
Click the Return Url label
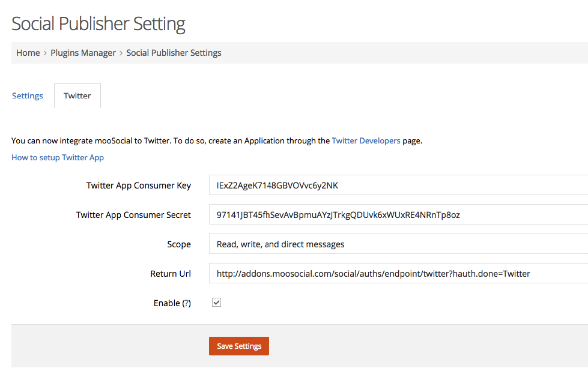pyautogui.click(x=171, y=274)
